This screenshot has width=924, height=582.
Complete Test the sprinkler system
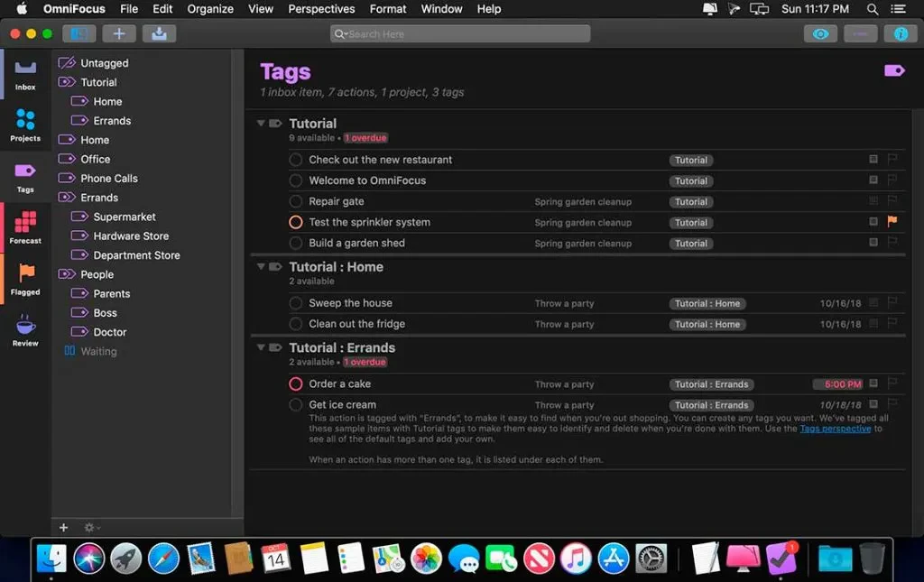[x=296, y=222]
